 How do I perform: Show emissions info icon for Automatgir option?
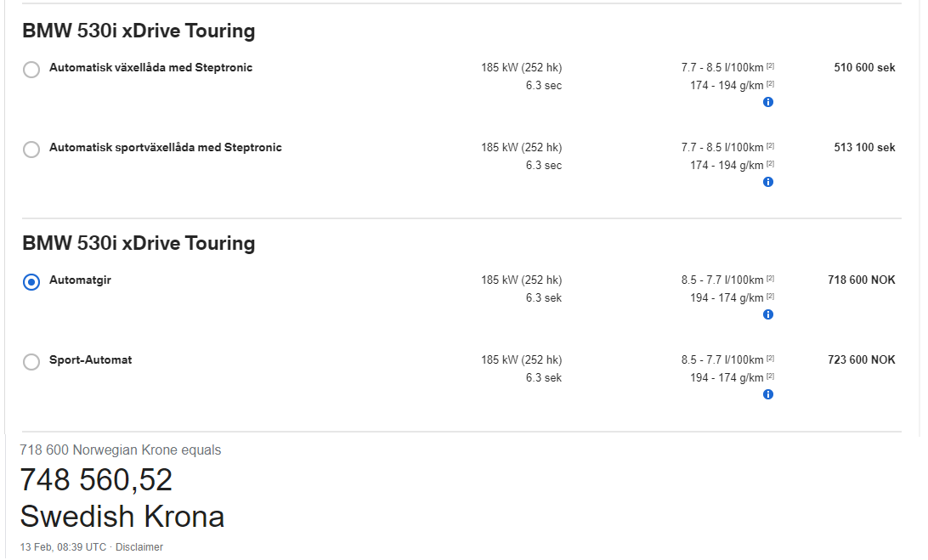768,314
